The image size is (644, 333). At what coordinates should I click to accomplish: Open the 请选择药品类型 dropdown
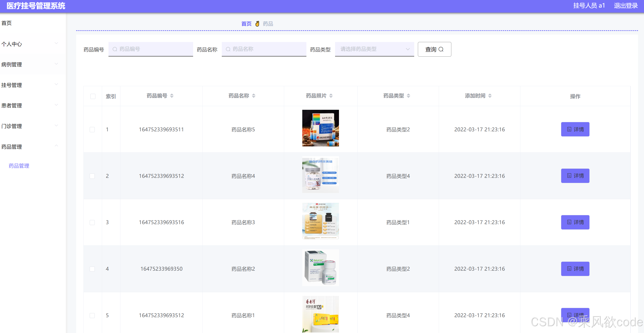[x=374, y=49]
